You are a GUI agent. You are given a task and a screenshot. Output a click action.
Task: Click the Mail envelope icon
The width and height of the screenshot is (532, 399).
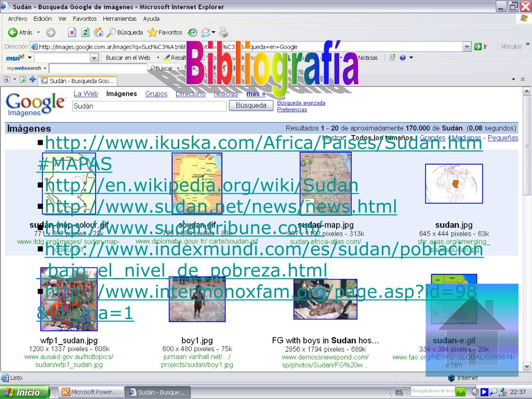click(205, 33)
